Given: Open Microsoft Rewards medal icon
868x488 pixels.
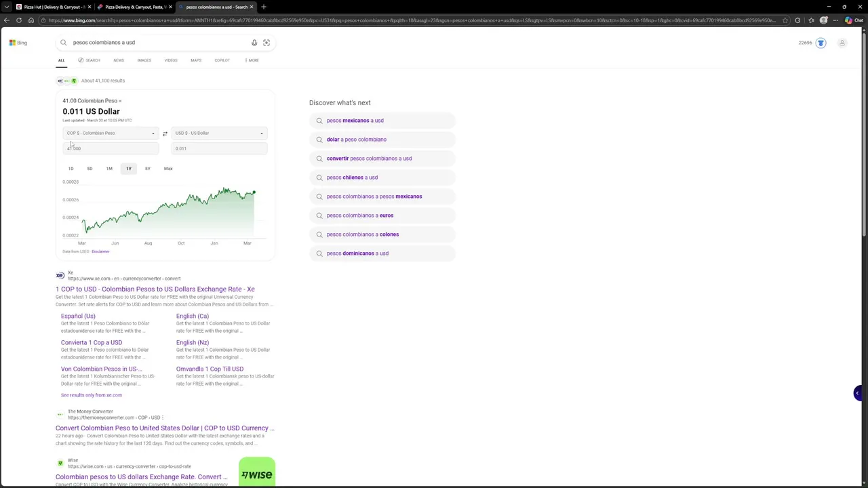Looking at the screenshot, I should pos(821,43).
